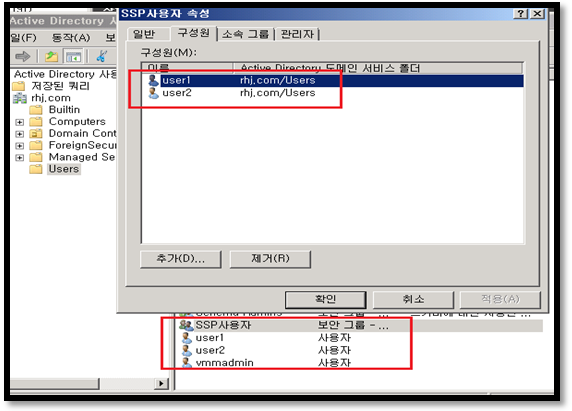Click the SSP사용자 group icon in list

pyautogui.click(x=186, y=325)
